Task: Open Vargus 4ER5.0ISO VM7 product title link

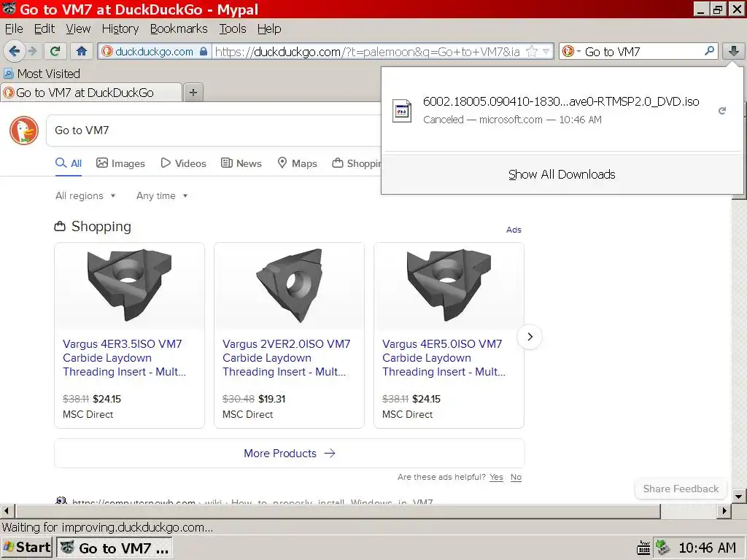Action: 444,357
